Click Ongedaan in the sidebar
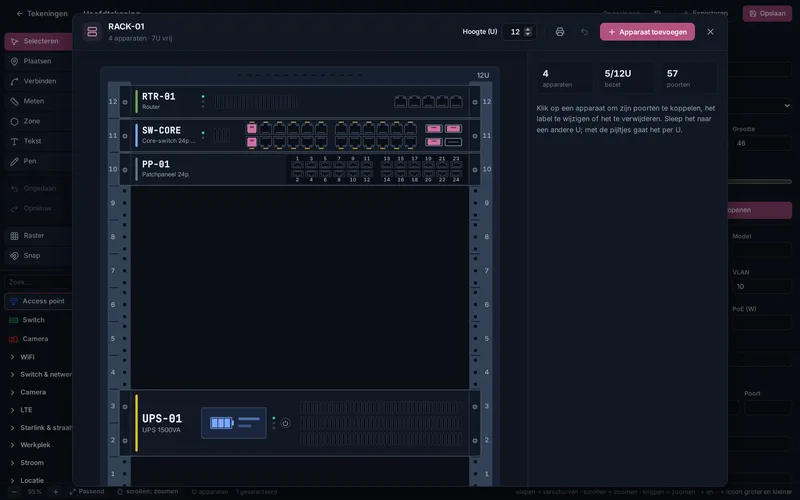Image resolution: width=800 pixels, height=500 pixels. [x=39, y=188]
